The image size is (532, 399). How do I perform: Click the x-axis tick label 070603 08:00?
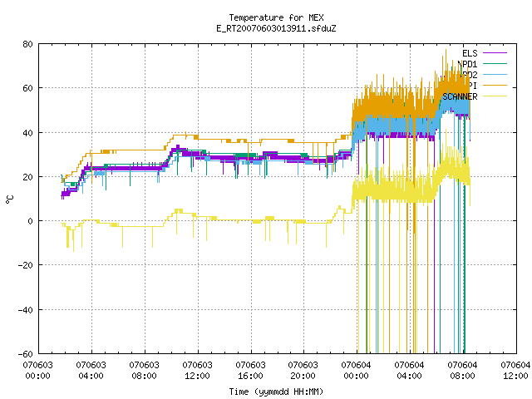pyautogui.click(x=144, y=371)
